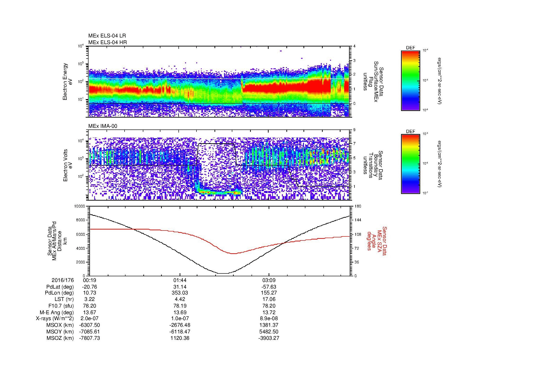The height and width of the screenshot is (392, 555).
Task: Click the IMA ion spectrogram plot
Action: 219,165
